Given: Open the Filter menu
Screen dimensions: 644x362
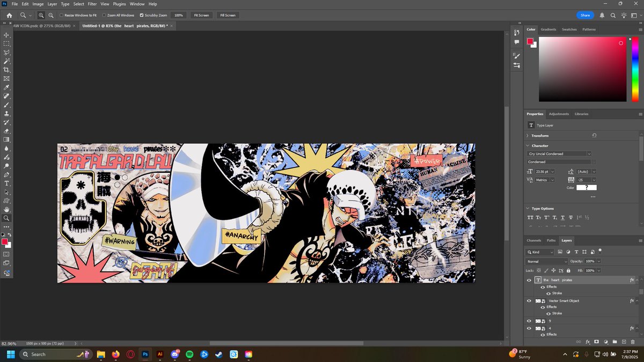Looking at the screenshot, I should click(92, 4).
